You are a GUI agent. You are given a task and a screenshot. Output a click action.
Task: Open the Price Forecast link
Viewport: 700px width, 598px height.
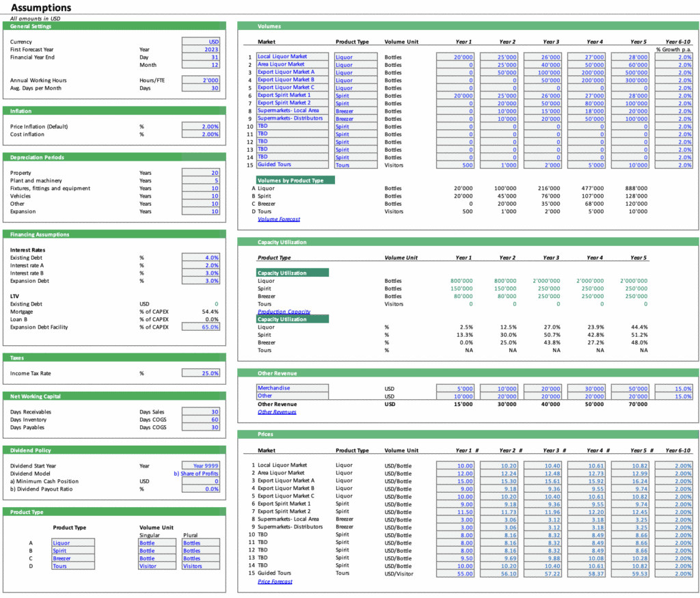point(275,582)
